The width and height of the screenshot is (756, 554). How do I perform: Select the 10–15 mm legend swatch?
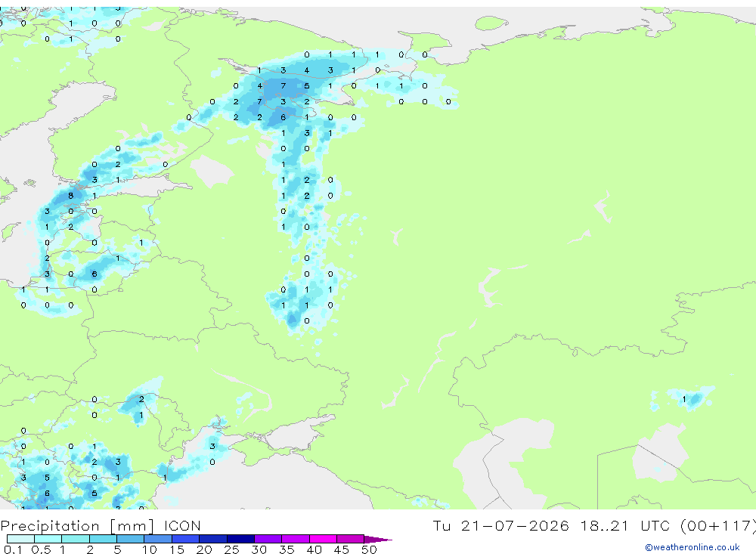pyautogui.click(x=158, y=539)
